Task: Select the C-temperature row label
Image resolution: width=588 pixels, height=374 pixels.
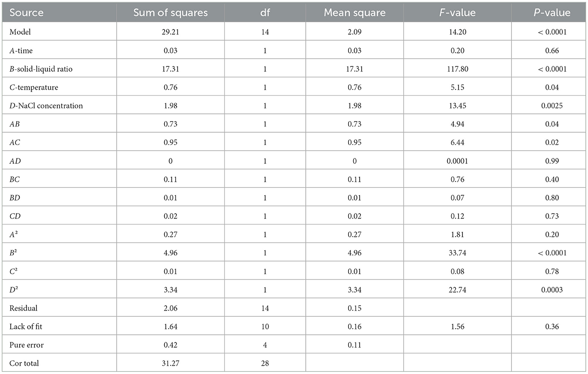Action: 34,87
